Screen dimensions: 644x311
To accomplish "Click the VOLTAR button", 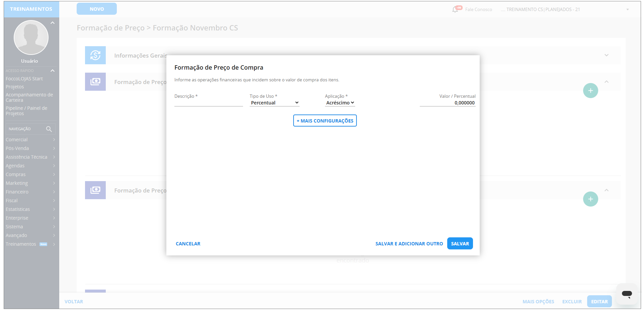I will pyautogui.click(x=74, y=302).
